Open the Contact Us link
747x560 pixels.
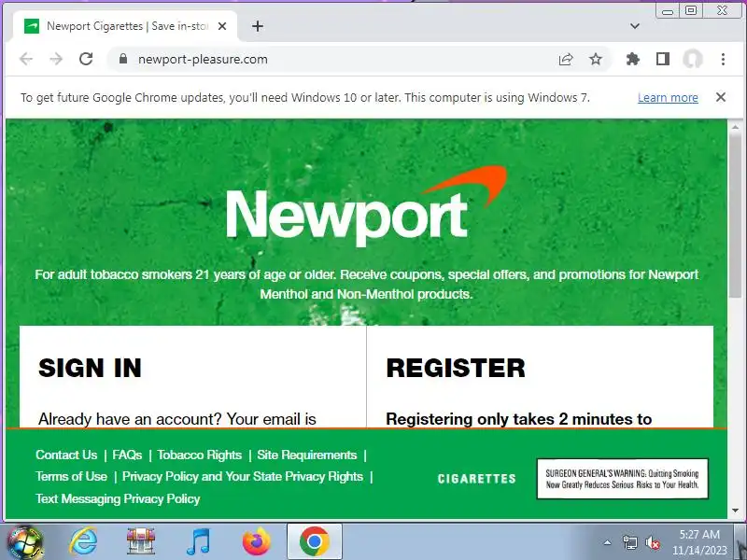66,455
